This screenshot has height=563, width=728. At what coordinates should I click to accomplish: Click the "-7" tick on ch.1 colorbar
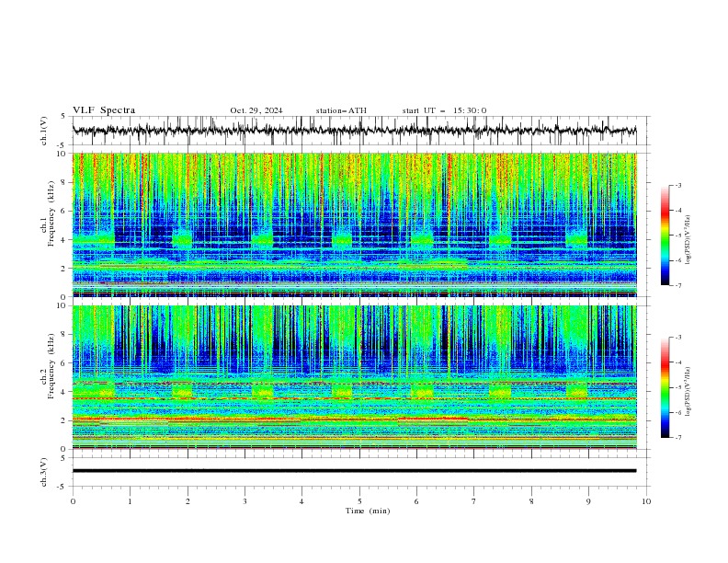(x=677, y=286)
